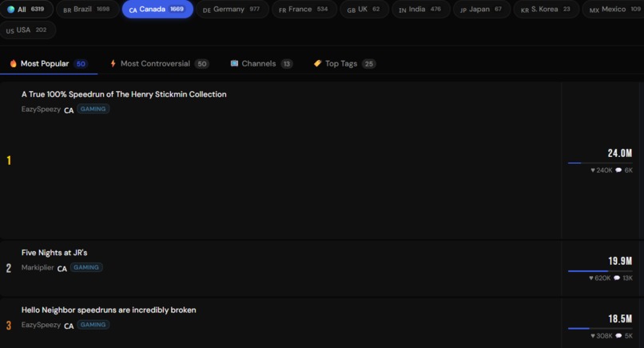The height and width of the screenshot is (348, 644).
Task: Click the tag icon beside Top Tags
Action: click(x=317, y=63)
